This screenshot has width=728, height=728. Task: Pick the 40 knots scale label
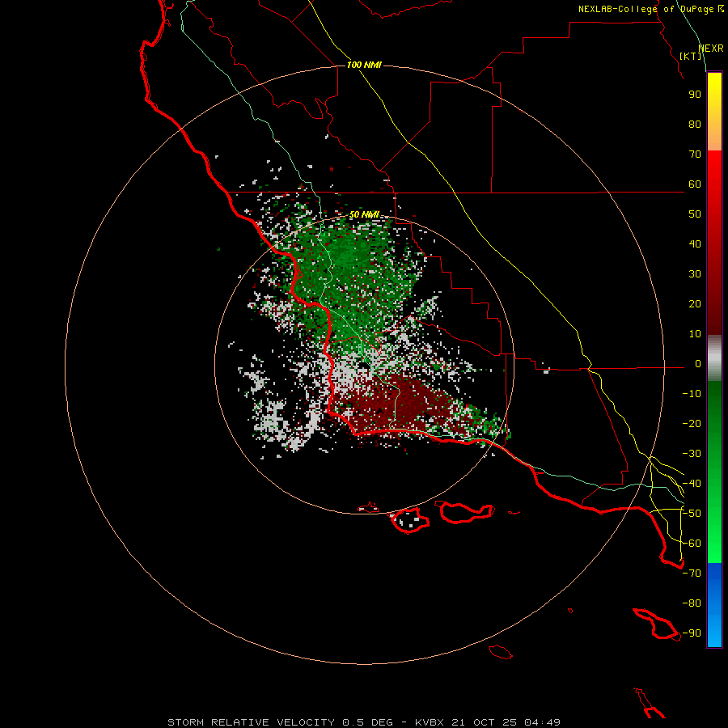[695, 243]
